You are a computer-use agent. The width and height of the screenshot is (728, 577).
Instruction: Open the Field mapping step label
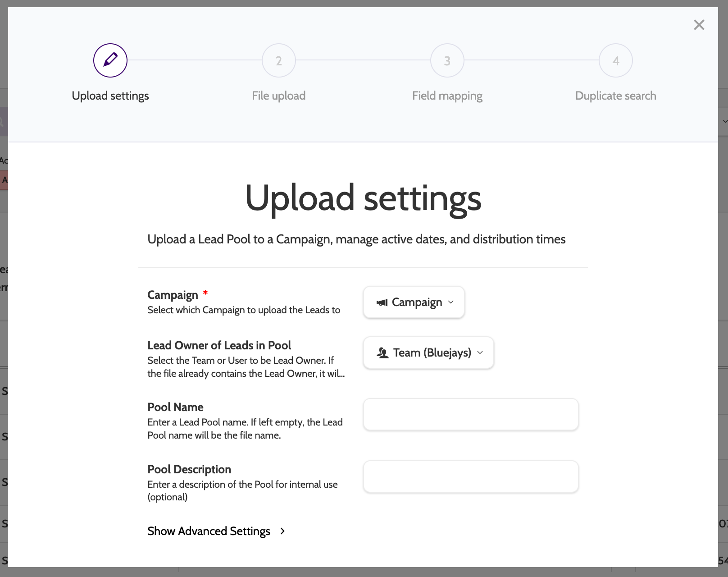point(447,96)
